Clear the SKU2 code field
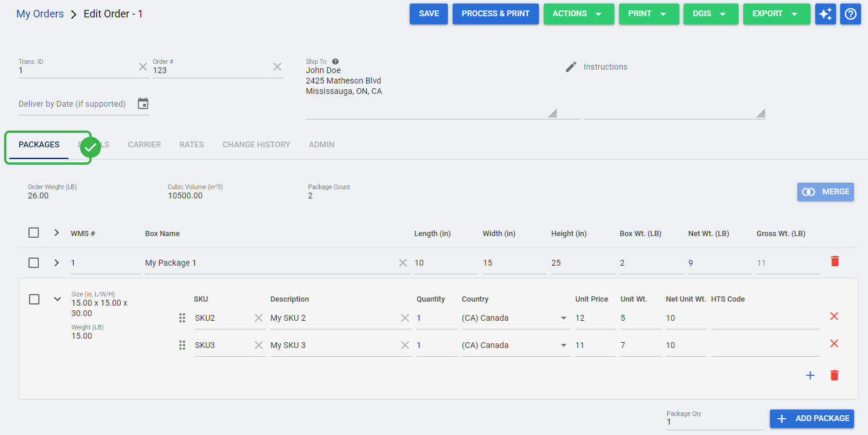 click(259, 318)
